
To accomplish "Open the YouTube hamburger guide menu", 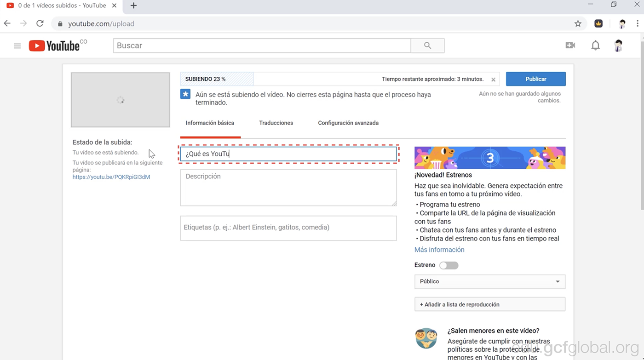I will pos(17,46).
